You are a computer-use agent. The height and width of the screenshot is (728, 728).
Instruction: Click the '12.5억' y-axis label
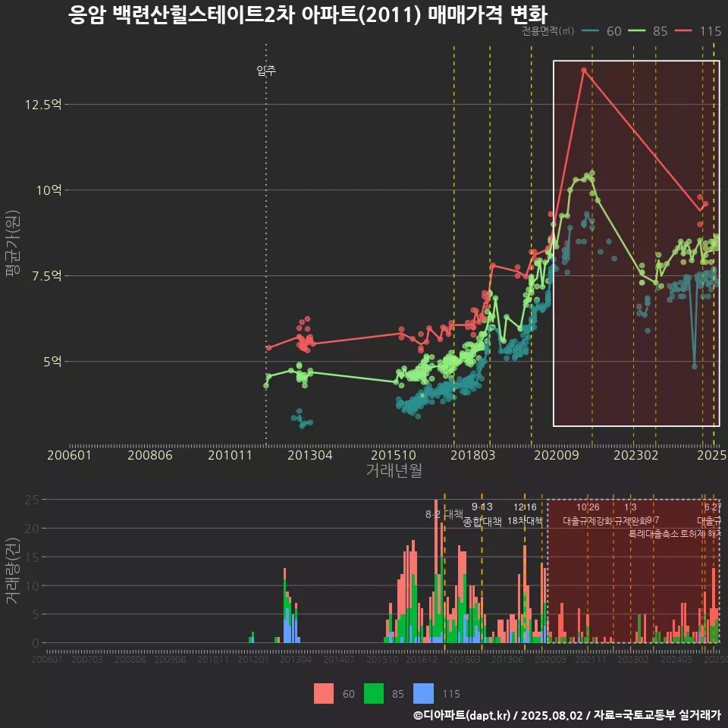[43, 105]
